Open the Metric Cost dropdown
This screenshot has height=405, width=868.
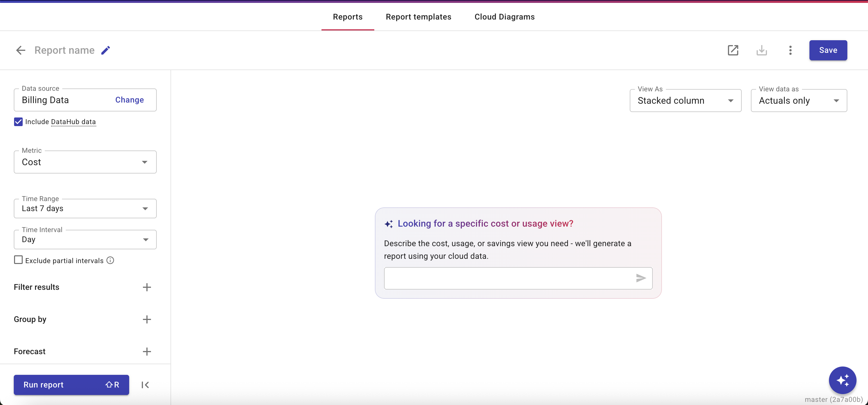point(85,162)
